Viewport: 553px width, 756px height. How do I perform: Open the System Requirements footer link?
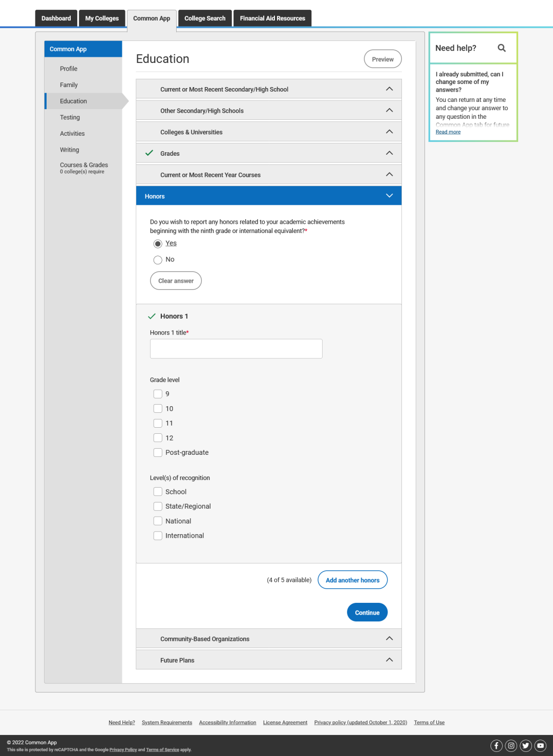[x=167, y=723]
